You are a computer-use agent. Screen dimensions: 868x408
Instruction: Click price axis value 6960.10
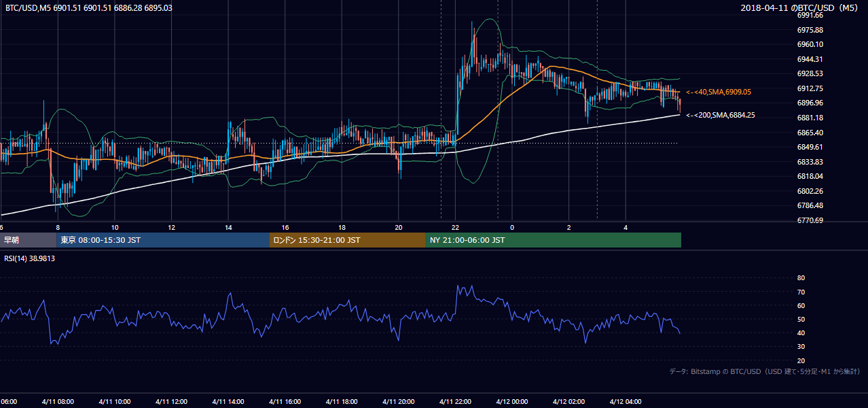click(x=810, y=44)
